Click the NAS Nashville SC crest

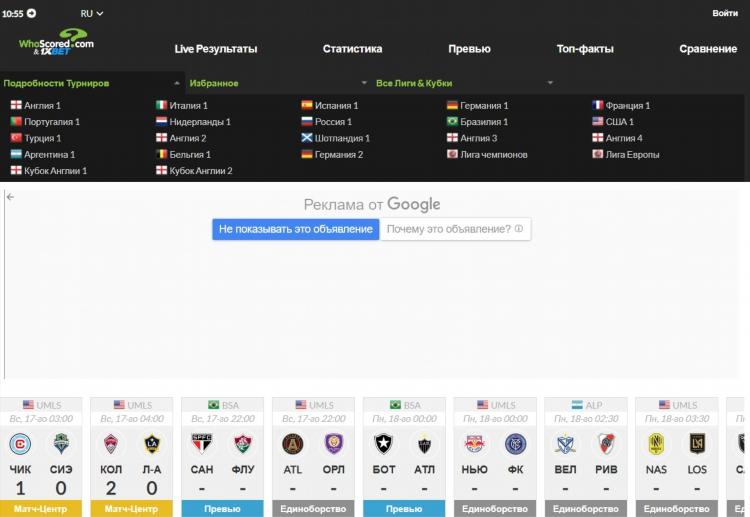pyautogui.click(x=656, y=444)
